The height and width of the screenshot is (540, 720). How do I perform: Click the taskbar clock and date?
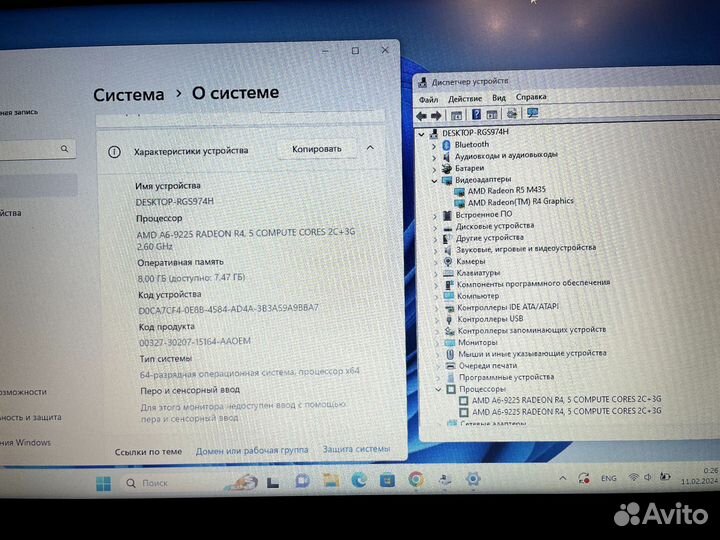click(x=699, y=476)
